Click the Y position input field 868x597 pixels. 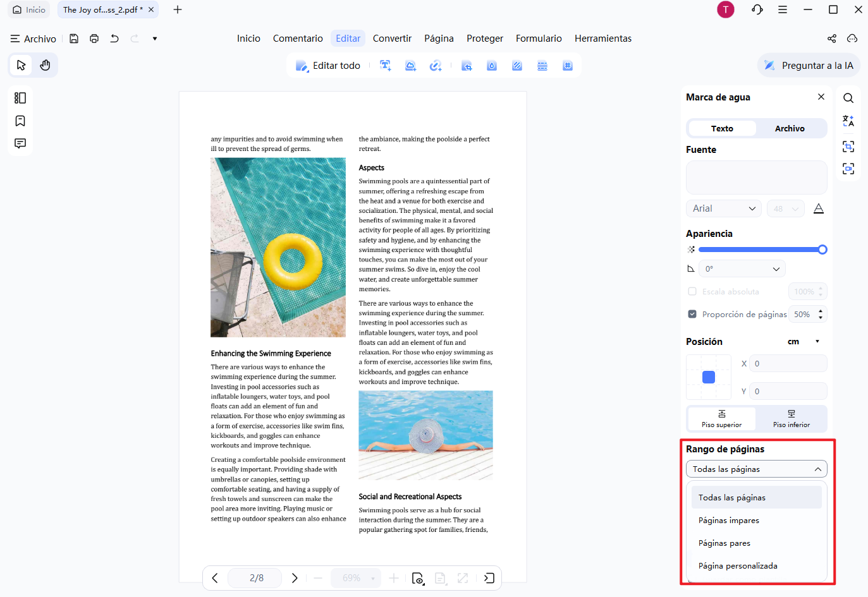point(788,391)
